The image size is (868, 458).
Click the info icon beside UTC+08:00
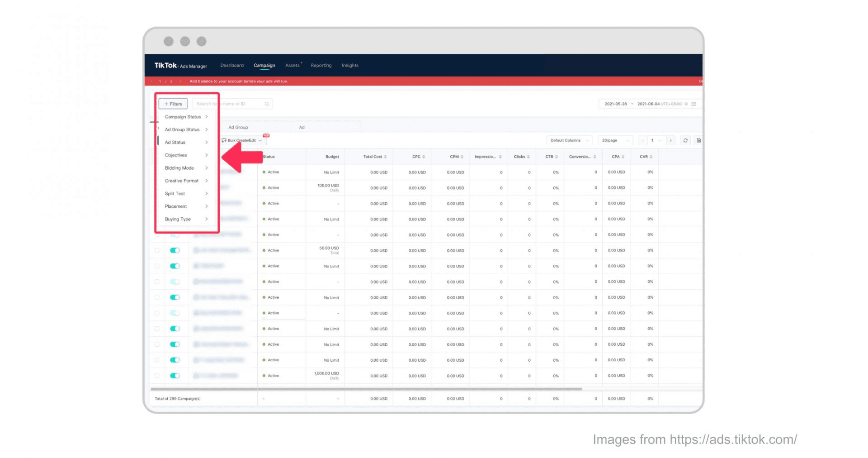(x=687, y=104)
